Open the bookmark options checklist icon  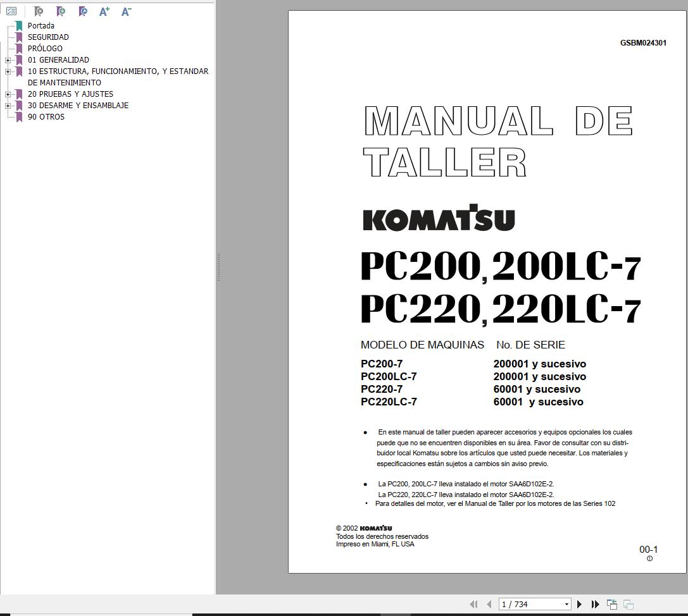click(11, 11)
